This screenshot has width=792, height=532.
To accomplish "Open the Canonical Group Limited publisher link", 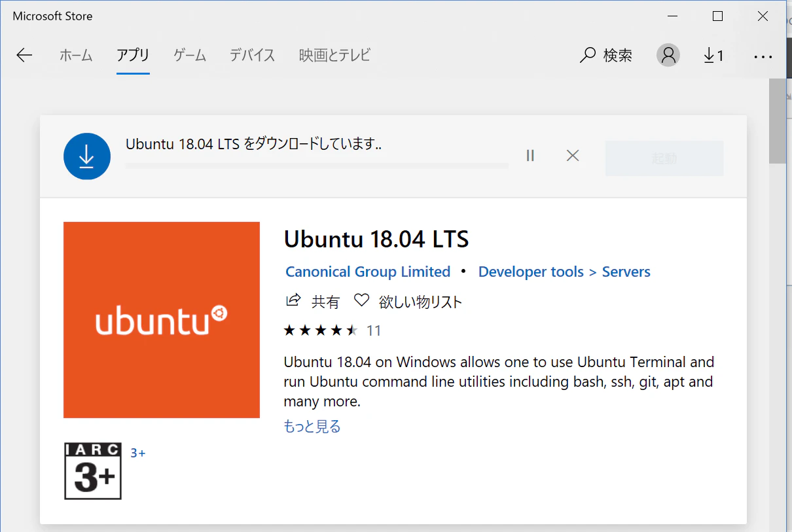I will (x=368, y=272).
